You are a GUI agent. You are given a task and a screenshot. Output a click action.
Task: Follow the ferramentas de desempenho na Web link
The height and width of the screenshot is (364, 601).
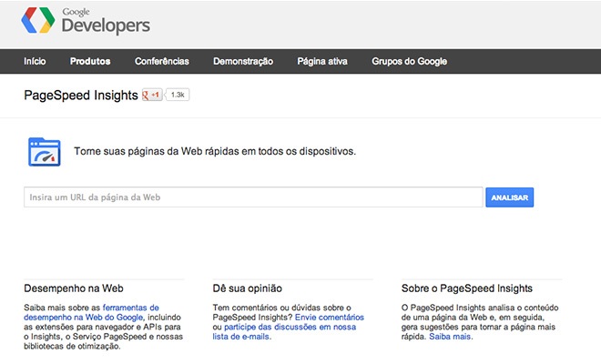[x=91, y=312]
